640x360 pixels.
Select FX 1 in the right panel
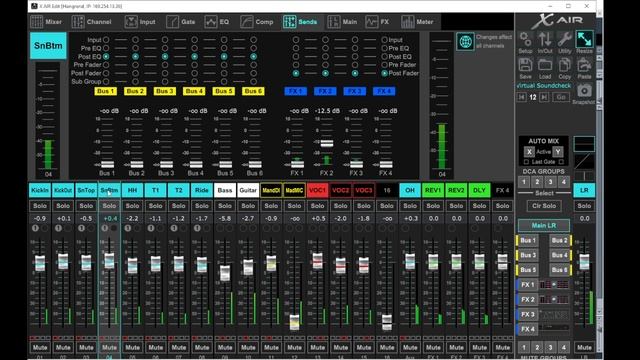528,284
